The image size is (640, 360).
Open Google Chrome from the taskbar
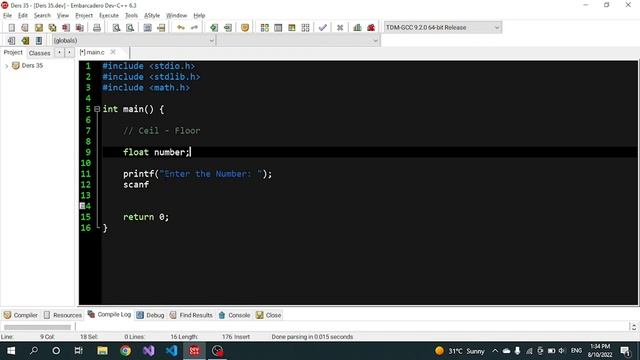point(125,351)
